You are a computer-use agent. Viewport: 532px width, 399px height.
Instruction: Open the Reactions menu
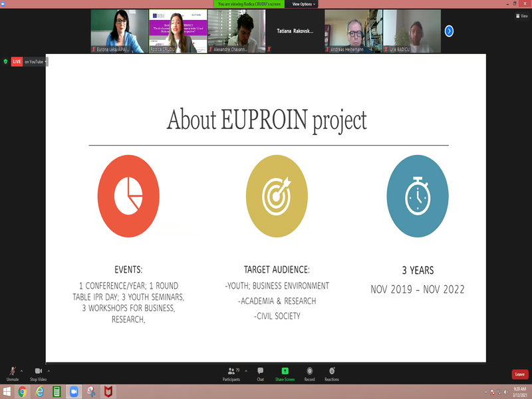click(331, 373)
